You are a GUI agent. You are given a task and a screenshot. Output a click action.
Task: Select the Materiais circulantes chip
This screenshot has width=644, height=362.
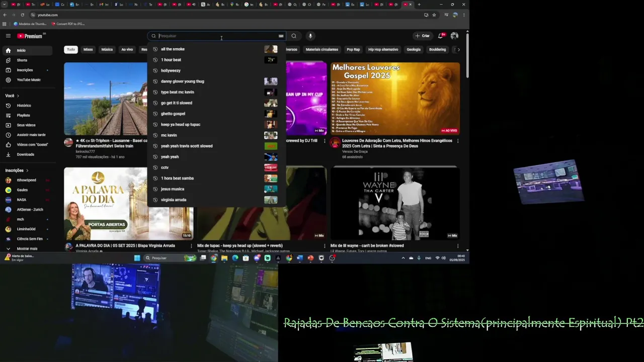[x=322, y=49]
